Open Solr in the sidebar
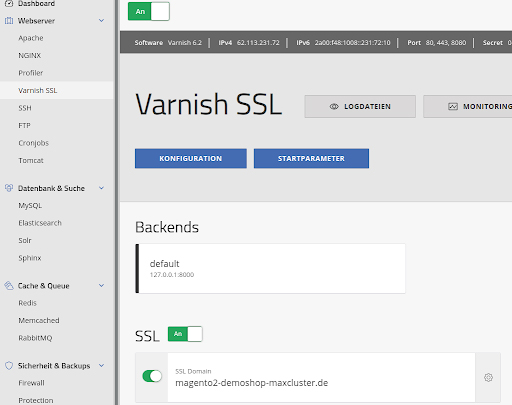512x405 pixels. pyautogui.click(x=25, y=240)
